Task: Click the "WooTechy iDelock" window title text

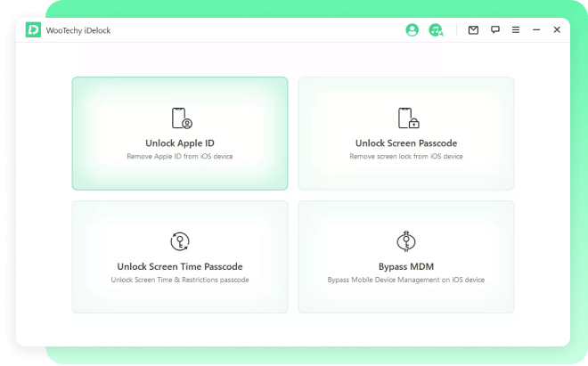Action: pos(79,30)
